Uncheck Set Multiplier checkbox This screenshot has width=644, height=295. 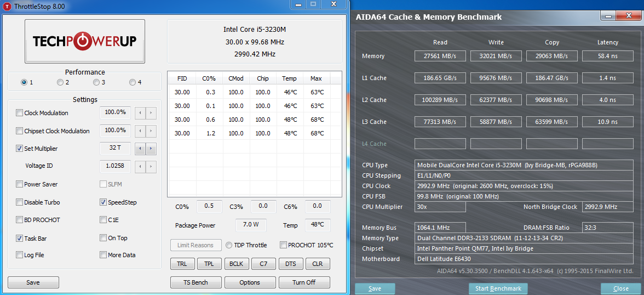(x=19, y=149)
